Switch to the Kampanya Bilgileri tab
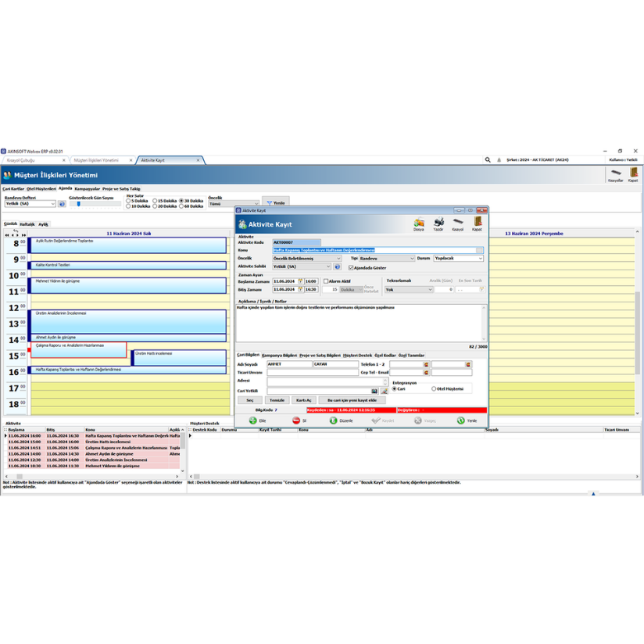644x644 pixels. (278, 356)
